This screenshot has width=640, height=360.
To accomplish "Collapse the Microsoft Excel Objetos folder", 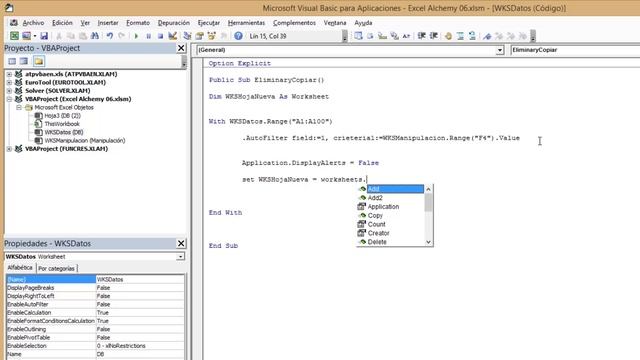I will pyautogui.click(x=19, y=107).
